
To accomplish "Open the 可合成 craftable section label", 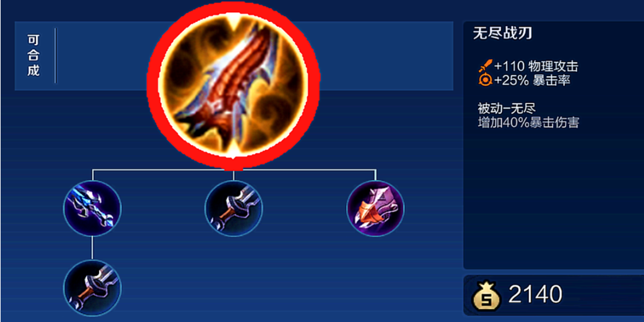I will click(x=33, y=56).
